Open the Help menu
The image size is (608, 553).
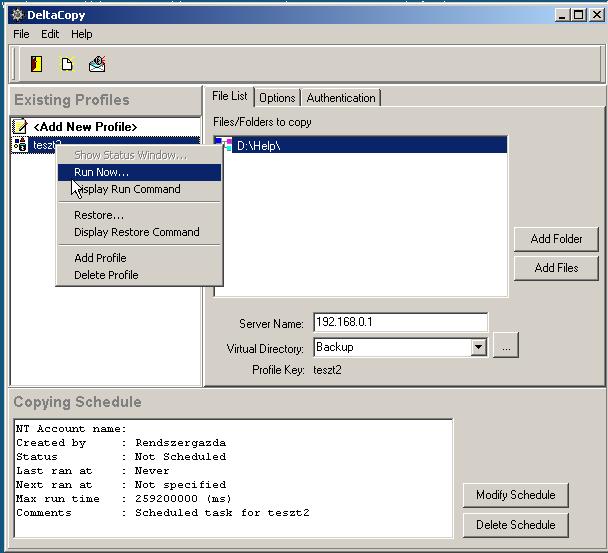(x=81, y=34)
